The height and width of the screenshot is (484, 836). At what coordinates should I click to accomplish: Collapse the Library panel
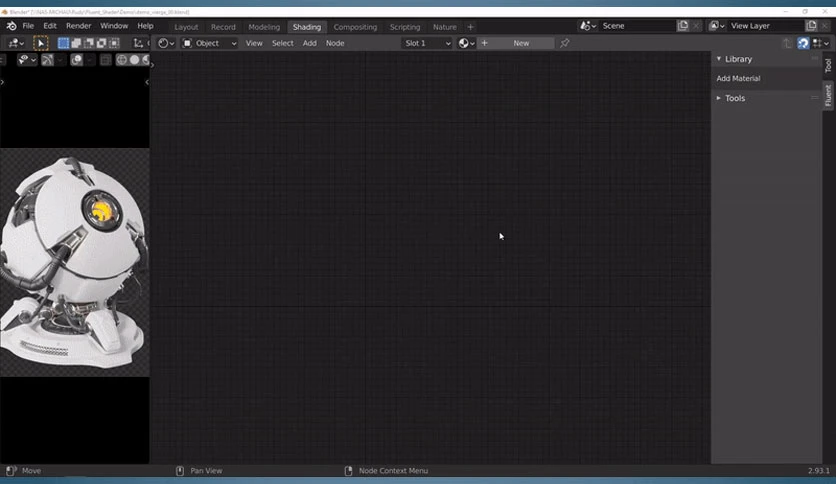click(766, 59)
